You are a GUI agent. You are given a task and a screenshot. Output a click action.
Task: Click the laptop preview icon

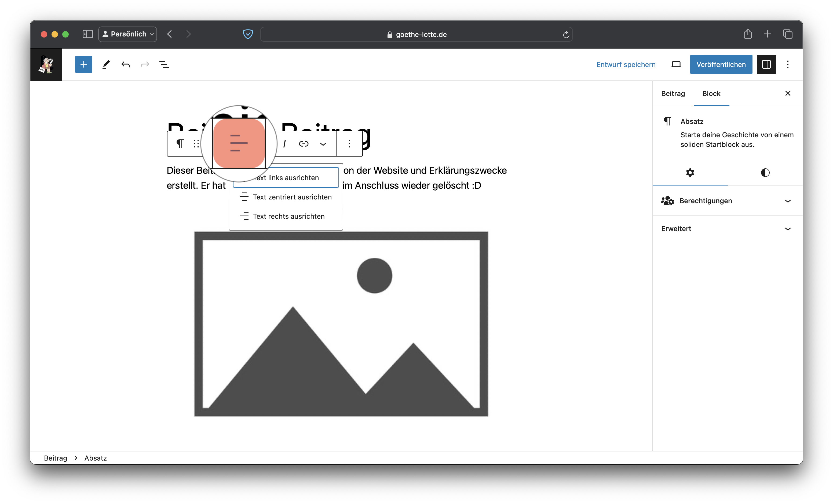(676, 64)
